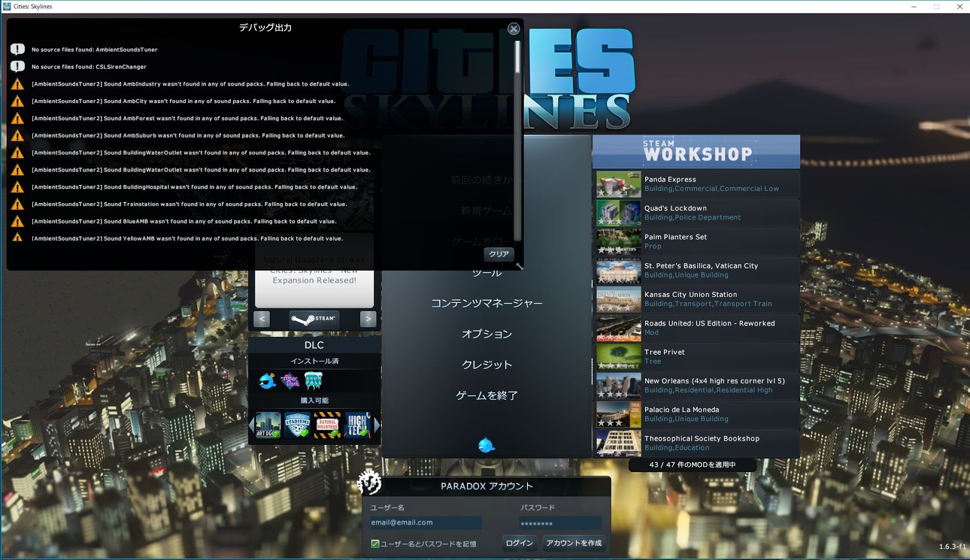Screen dimensions: 970x560
Task: Open Quad's Lockdown workshop item
Action: [696, 213]
